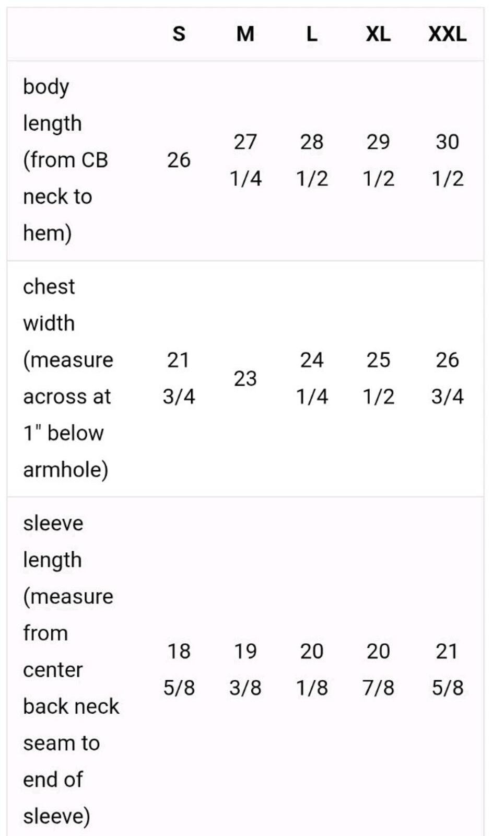Click chest width 23 for M
The image size is (504, 836).
point(245,378)
